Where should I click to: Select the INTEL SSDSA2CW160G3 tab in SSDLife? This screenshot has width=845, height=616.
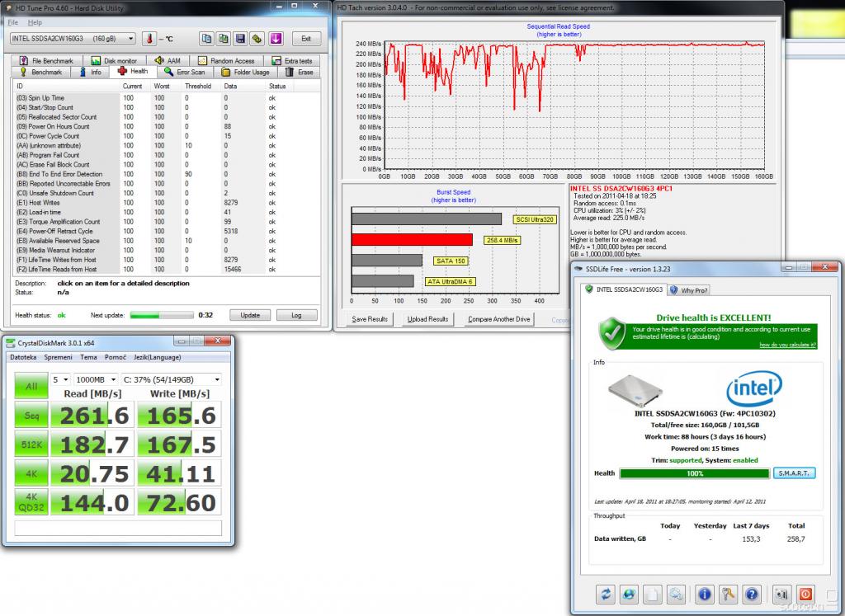624,289
